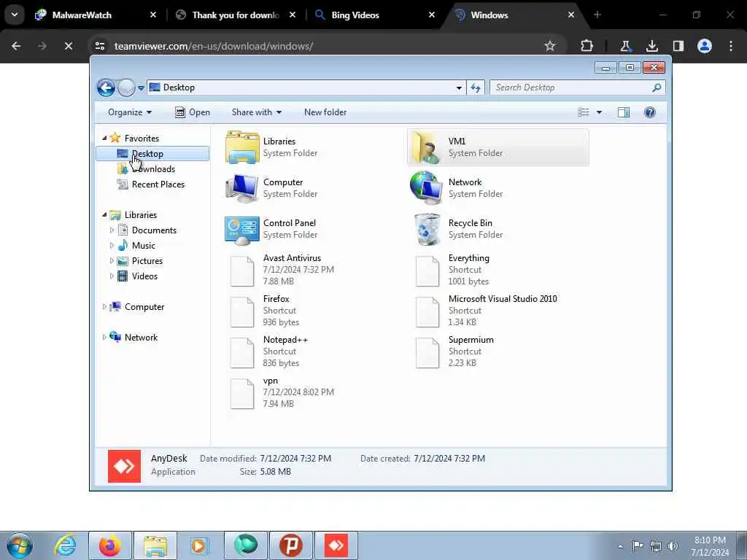The height and width of the screenshot is (560, 747).
Task: Select the Microsoft Visual Studio 2010 shortcut icon
Action: (x=427, y=312)
